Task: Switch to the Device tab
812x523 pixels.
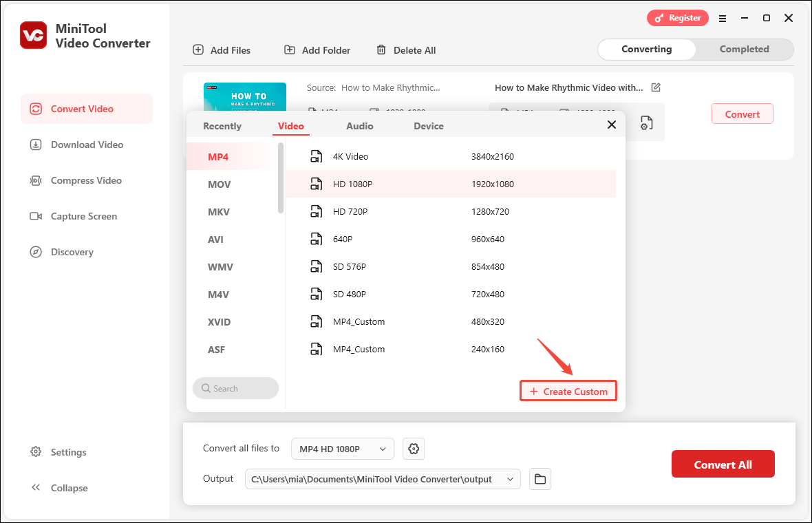Action: (x=428, y=126)
